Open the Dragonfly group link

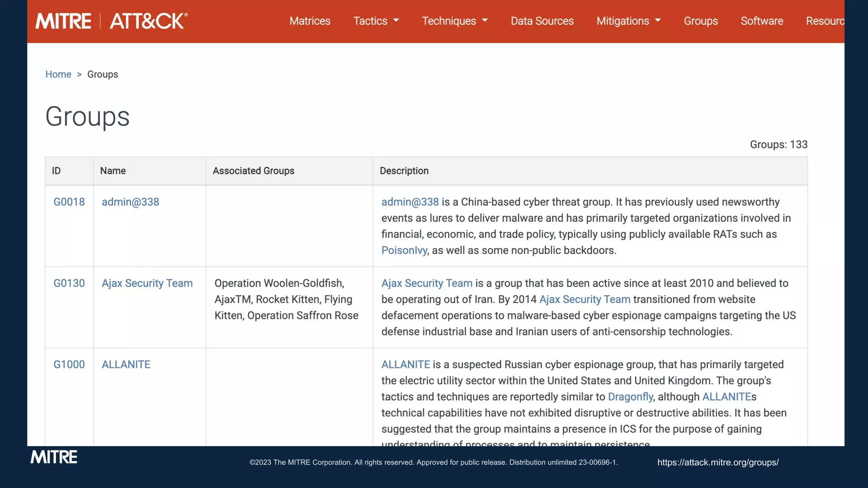[x=630, y=396]
